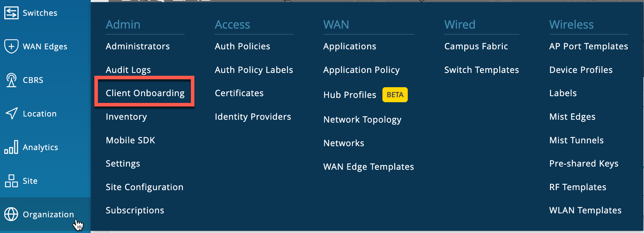Go to Auth Policies
644x233 pixels.
tap(242, 46)
